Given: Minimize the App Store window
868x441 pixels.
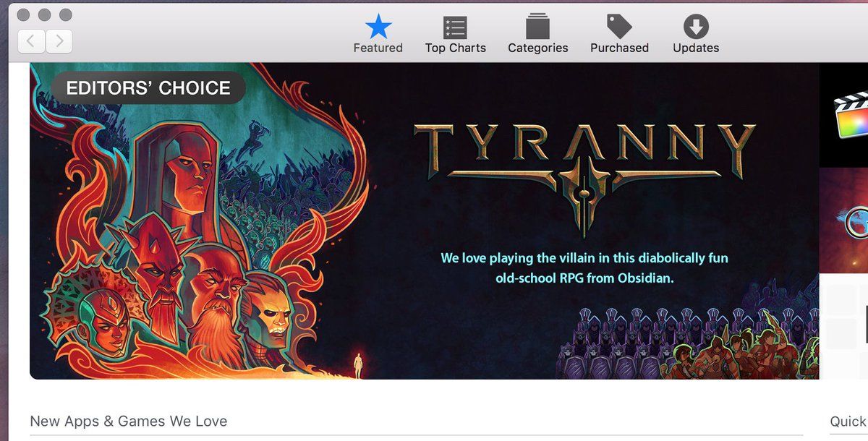Looking at the screenshot, I should point(45,14).
